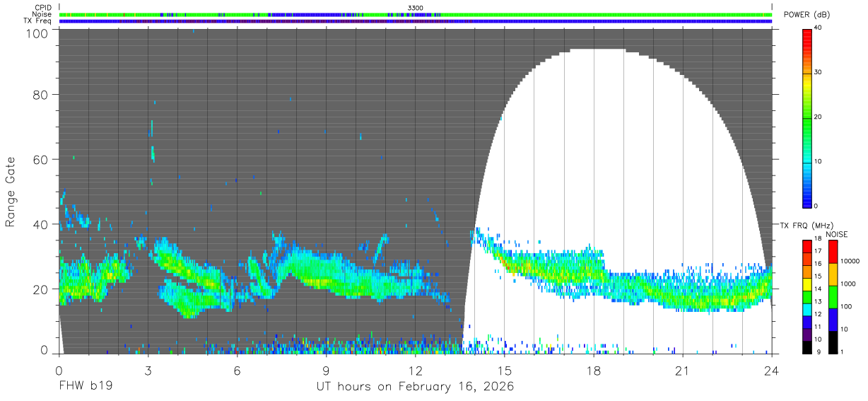This screenshot has width=868, height=401.
Task: Click the TX FRQ color bar
Action: (x=807, y=296)
